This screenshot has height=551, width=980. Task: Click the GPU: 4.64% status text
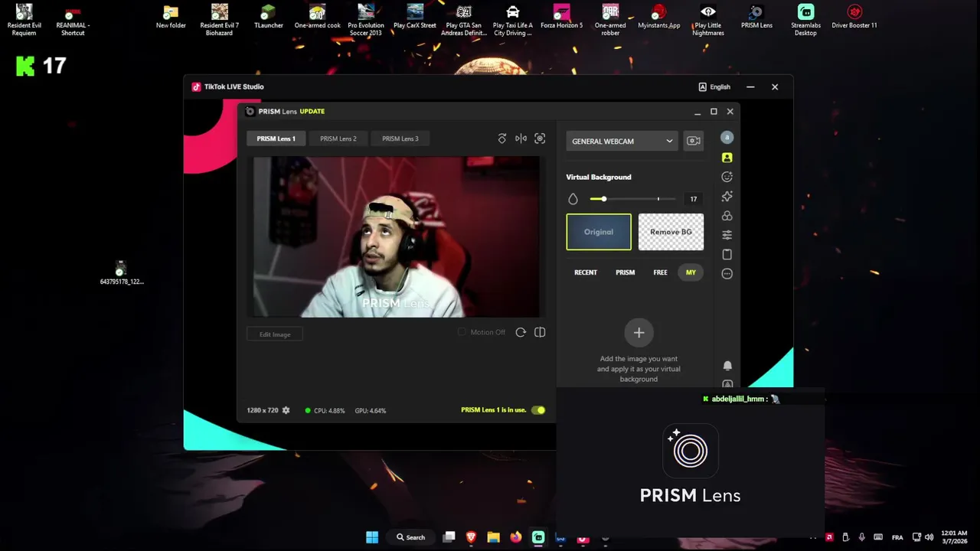371,410
